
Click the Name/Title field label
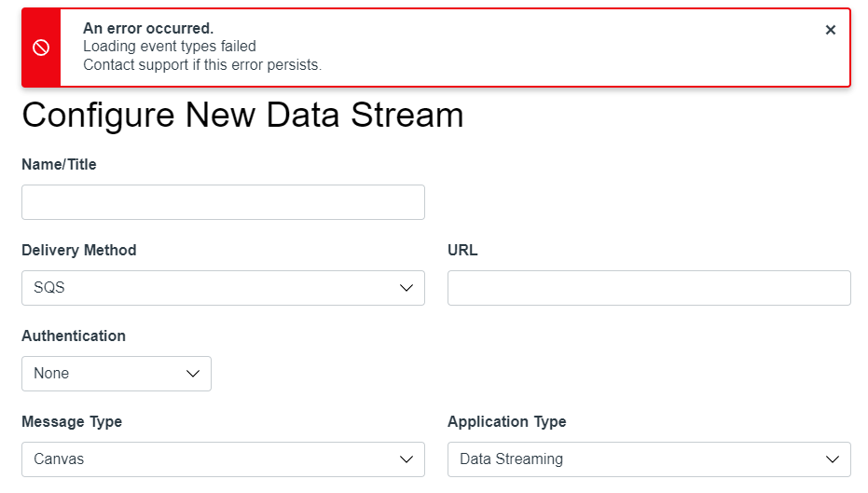(59, 164)
